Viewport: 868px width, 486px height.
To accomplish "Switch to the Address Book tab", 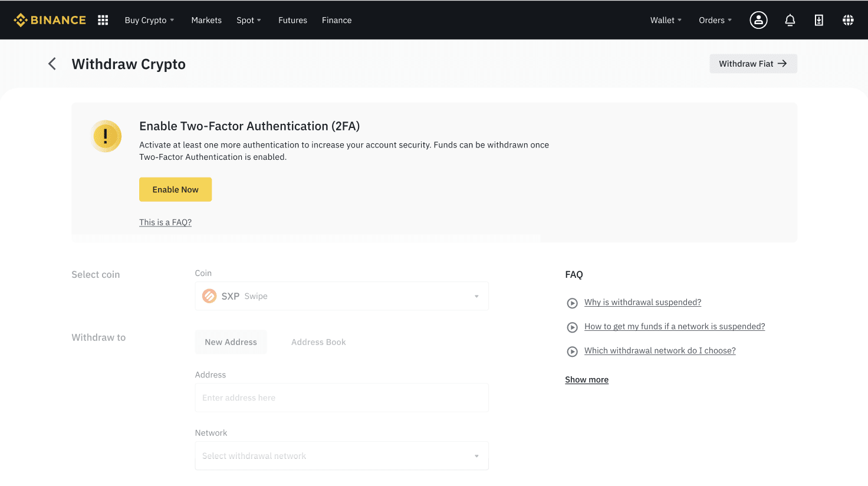I will pyautogui.click(x=318, y=342).
